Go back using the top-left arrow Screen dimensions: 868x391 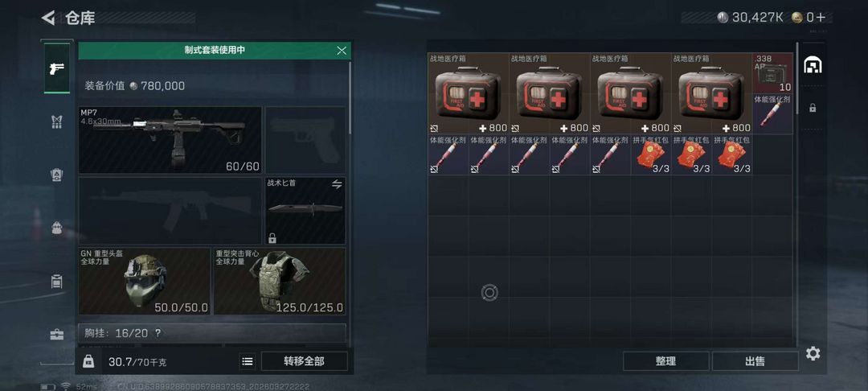[x=49, y=18]
